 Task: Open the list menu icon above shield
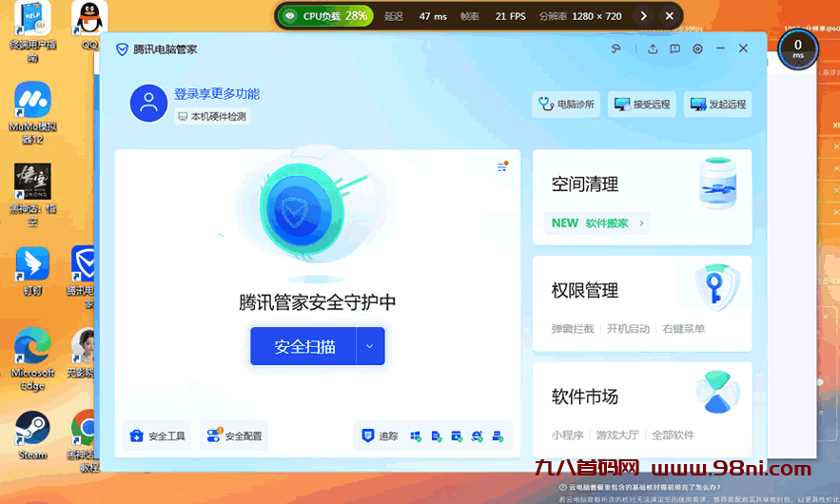pyautogui.click(x=502, y=167)
